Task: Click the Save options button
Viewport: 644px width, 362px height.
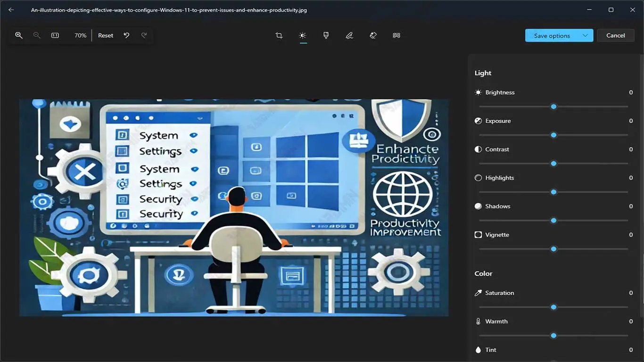Action: click(x=552, y=35)
